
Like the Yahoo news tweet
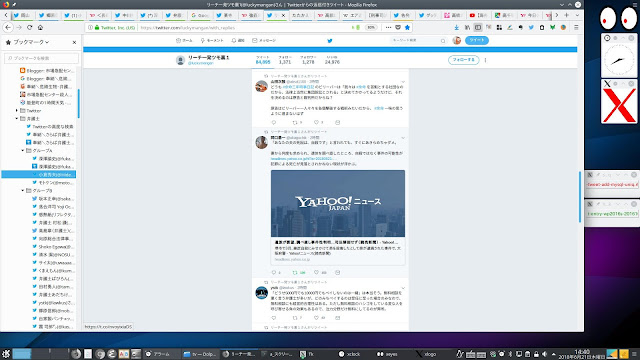(x=316, y=272)
